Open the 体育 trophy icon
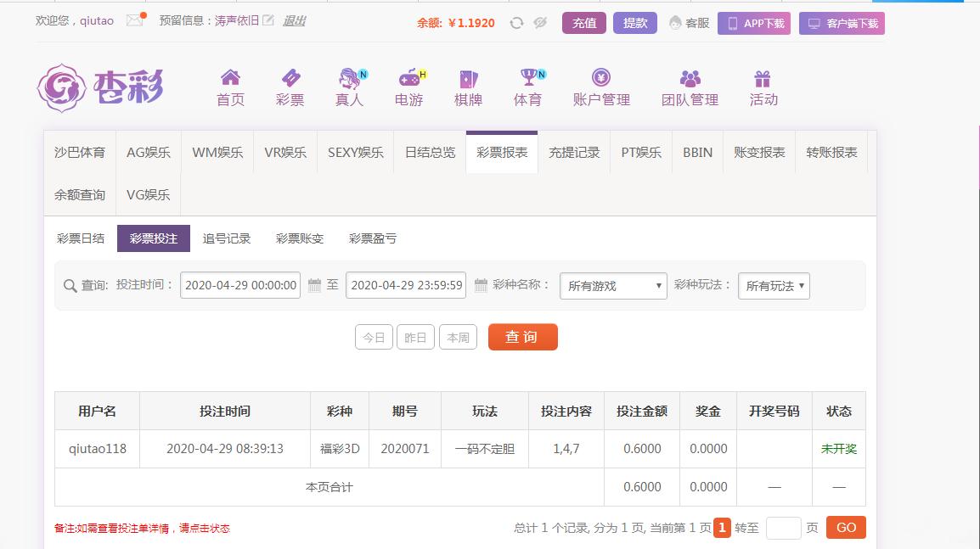This screenshot has height=549, width=980. click(x=530, y=77)
